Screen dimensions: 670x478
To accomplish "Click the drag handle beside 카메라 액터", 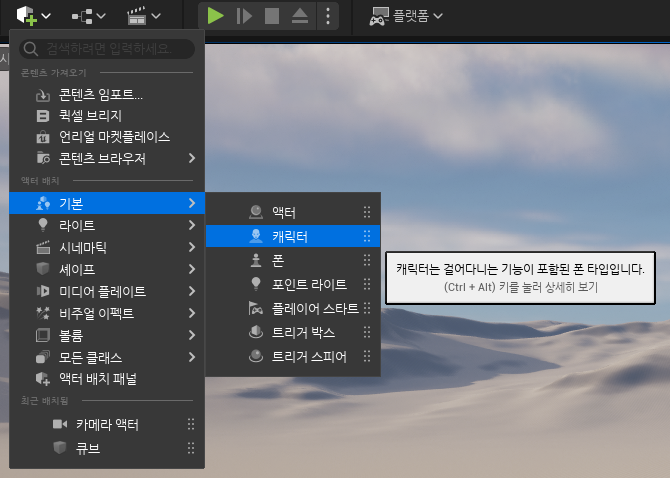I will (191, 424).
